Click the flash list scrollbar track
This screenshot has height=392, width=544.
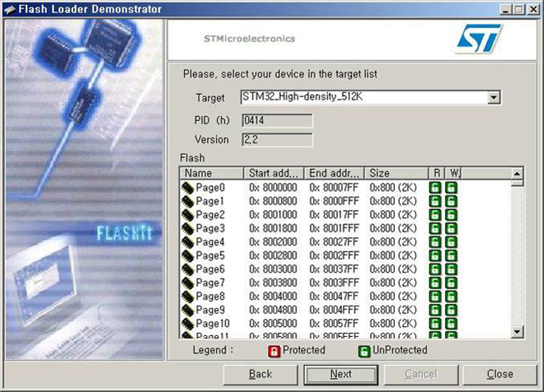point(517,256)
